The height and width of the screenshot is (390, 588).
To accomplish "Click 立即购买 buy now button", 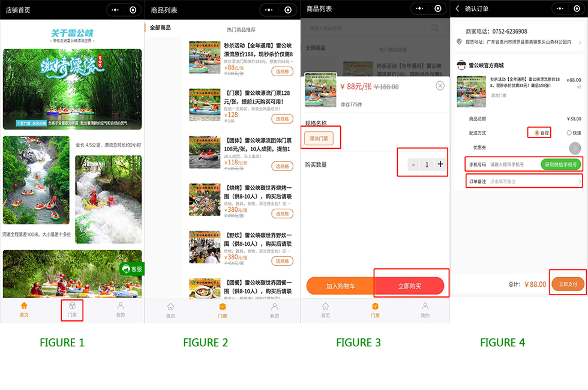I will (409, 286).
